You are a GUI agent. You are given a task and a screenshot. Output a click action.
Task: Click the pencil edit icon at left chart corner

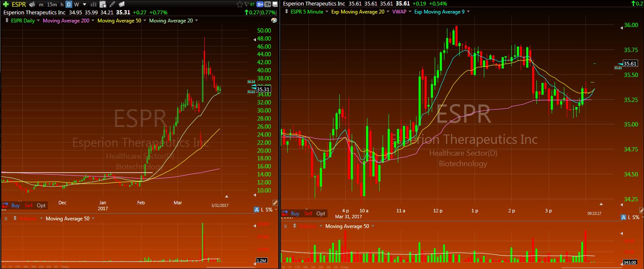pos(275,203)
